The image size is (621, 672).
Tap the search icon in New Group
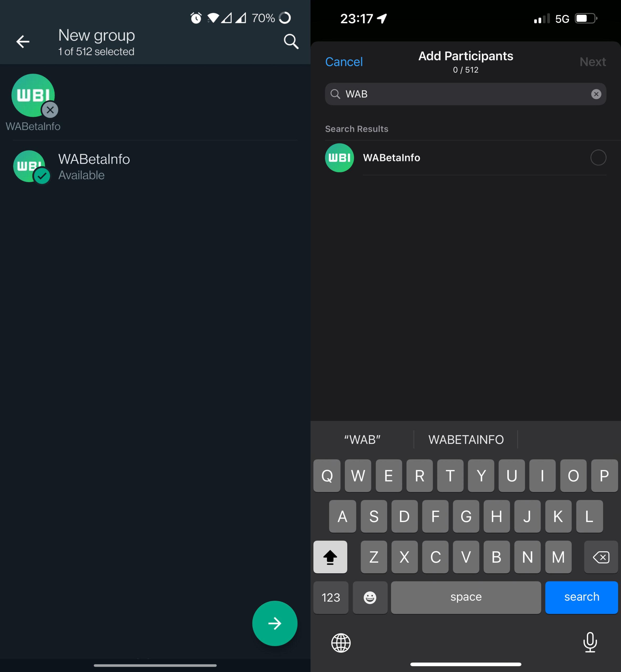coord(292,41)
